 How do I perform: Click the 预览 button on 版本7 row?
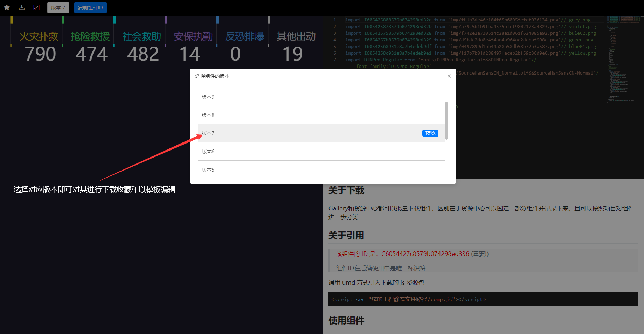coord(430,133)
